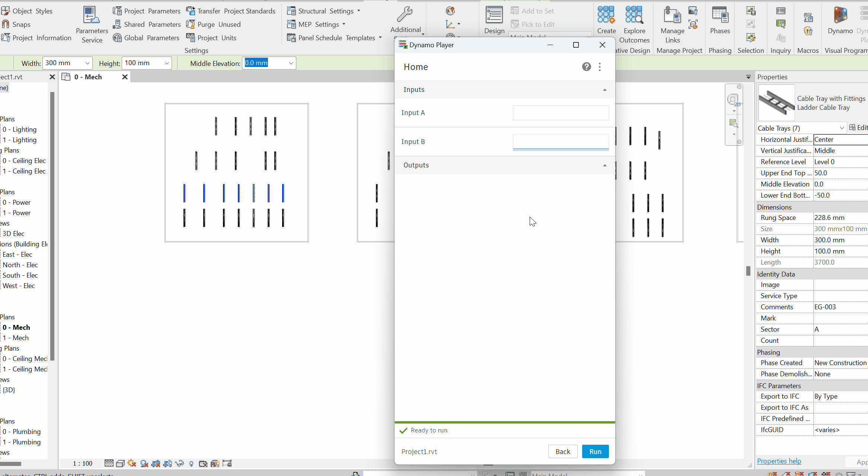Image resolution: width=868 pixels, height=476 pixels.
Task: Open Object Styles settings
Action: click(x=27, y=11)
